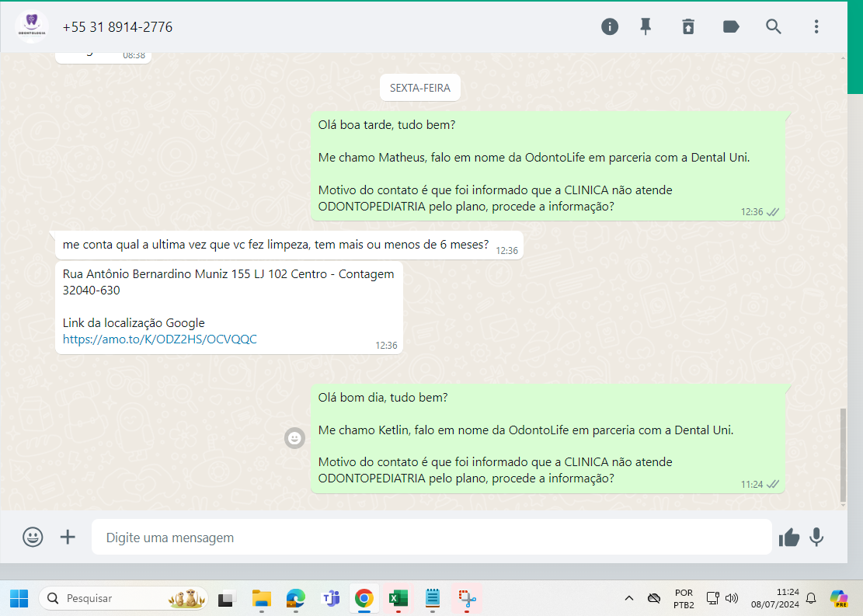The image size is (863, 616).
Task: Pin this conversation with the pin icon
Action: coord(646,26)
